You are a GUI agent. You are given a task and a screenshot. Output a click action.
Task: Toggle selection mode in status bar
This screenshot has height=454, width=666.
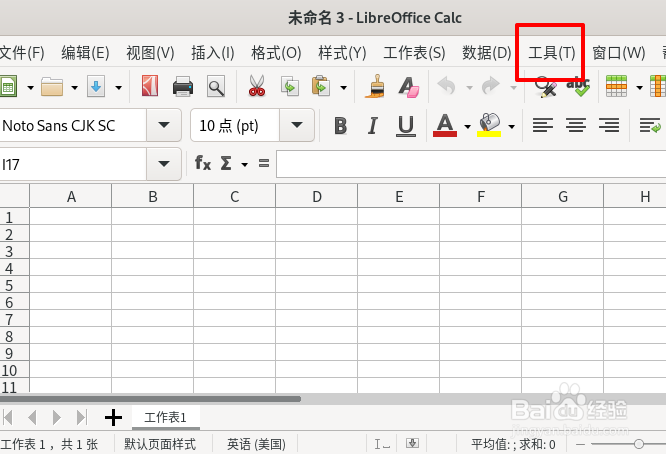coord(382,444)
